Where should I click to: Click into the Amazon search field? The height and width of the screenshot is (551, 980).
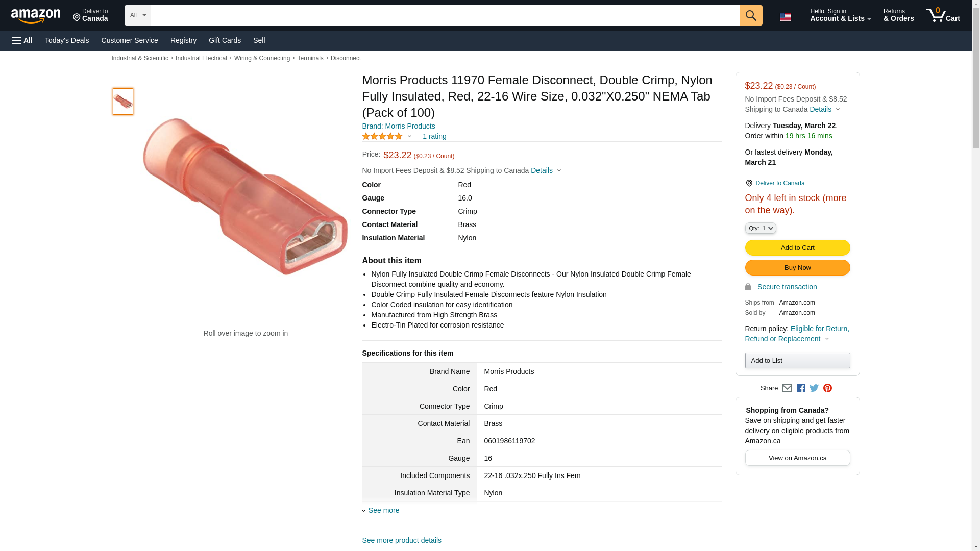click(445, 15)
